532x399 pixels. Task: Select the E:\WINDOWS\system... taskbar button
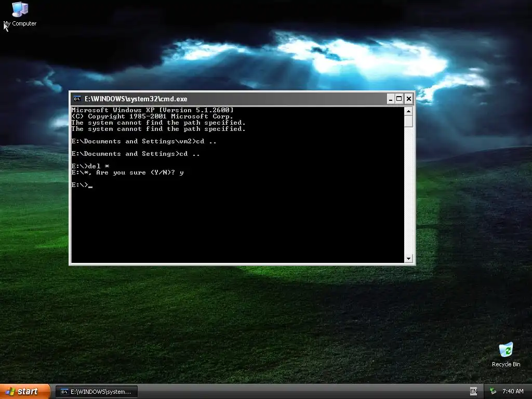coord(96,392)
